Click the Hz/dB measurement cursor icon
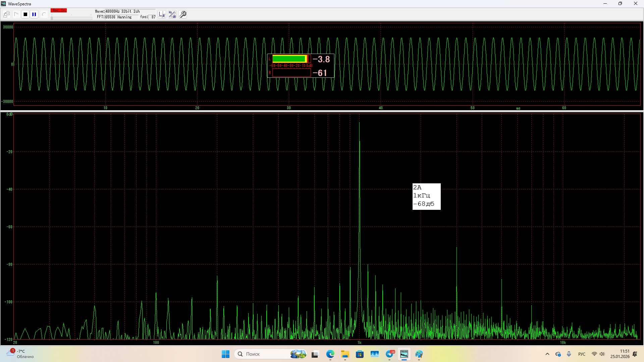The width and height of the screenshot is (644, 362). [172, 14]
